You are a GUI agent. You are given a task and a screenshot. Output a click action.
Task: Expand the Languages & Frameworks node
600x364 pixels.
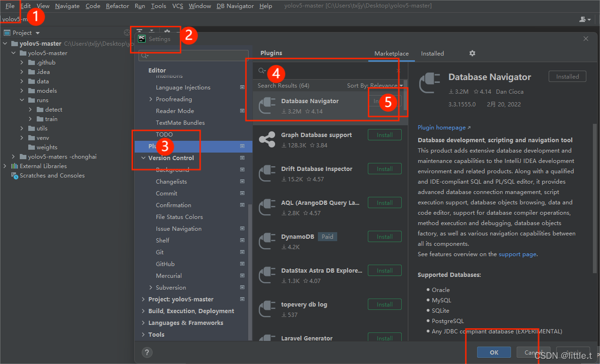[143, 323]
